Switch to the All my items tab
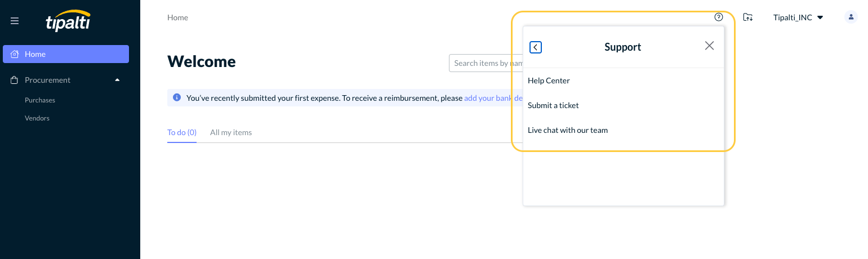This screenshot has height=259, width=868. [x=231, y=132]
